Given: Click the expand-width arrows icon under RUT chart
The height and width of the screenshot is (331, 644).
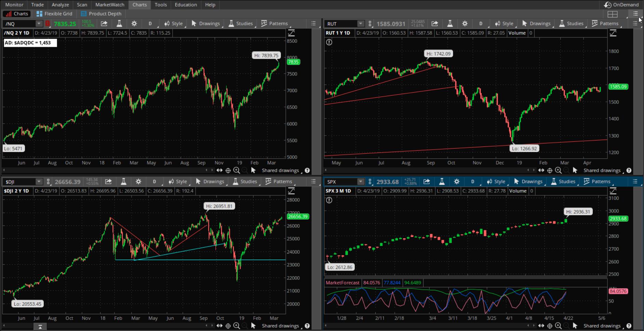Looking at the screenshot, I should (x=541, y=170).
